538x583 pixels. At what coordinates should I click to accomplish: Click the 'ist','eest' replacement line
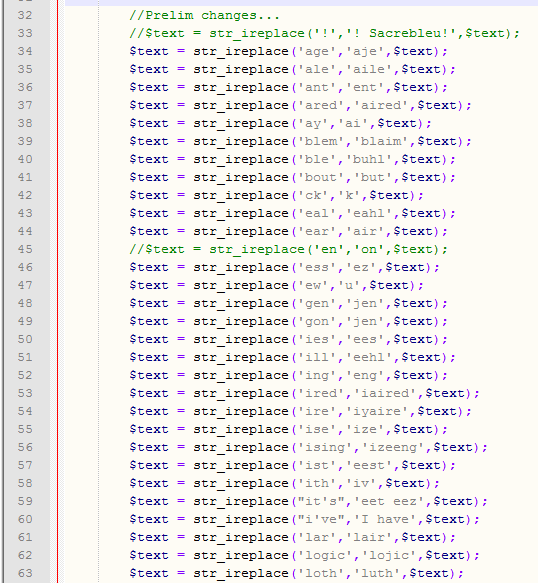pos(292,466)
